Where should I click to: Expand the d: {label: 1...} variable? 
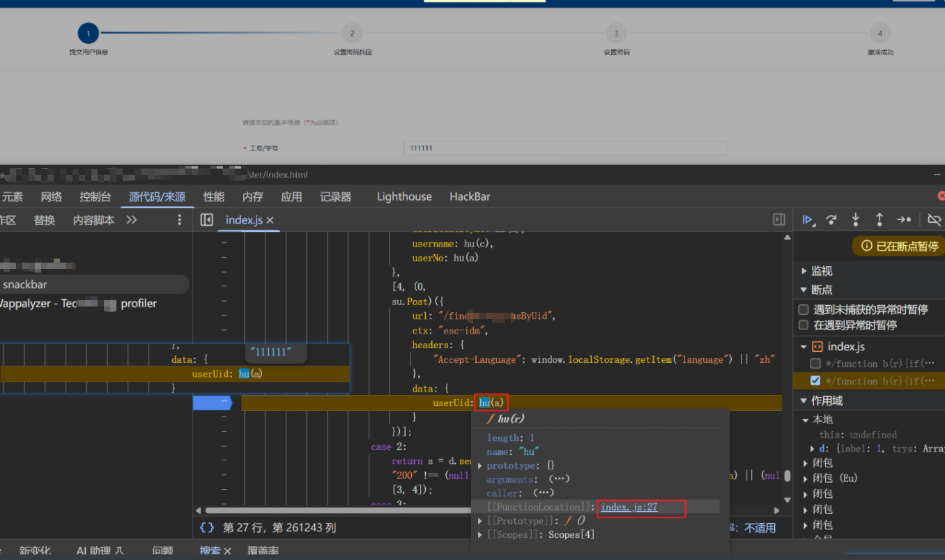(x=813, y=449)
